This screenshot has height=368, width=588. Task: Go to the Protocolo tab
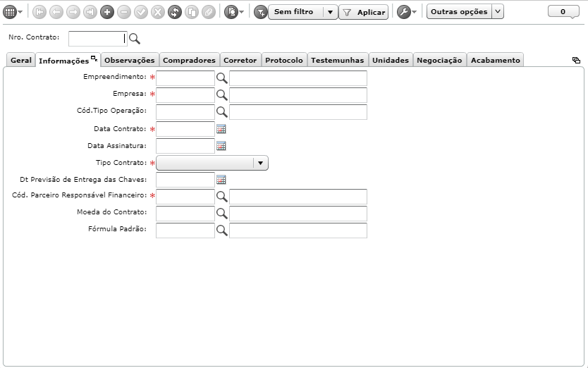[284, 60]
